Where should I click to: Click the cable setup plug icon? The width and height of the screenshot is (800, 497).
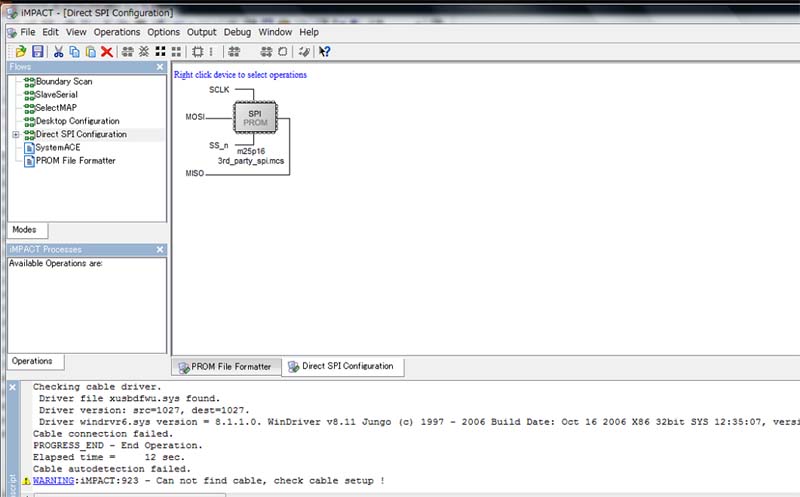(x=304, y=52)
